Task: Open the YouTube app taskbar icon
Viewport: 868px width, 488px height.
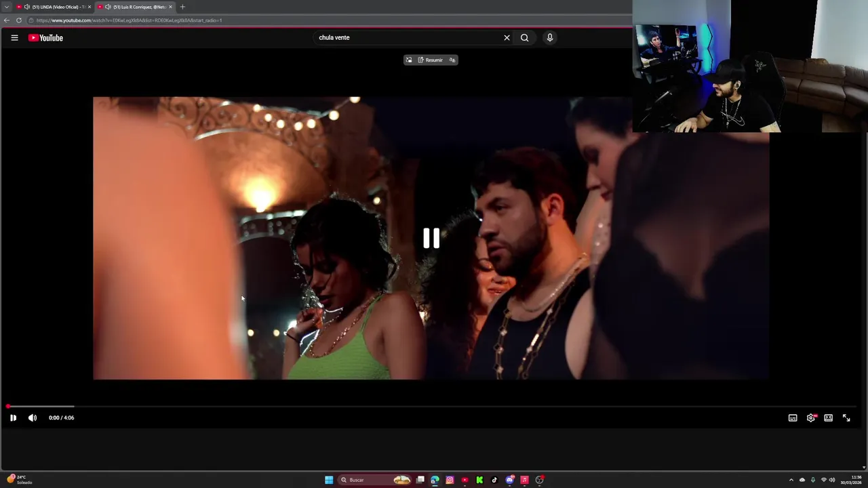Action: click(465, 480)
